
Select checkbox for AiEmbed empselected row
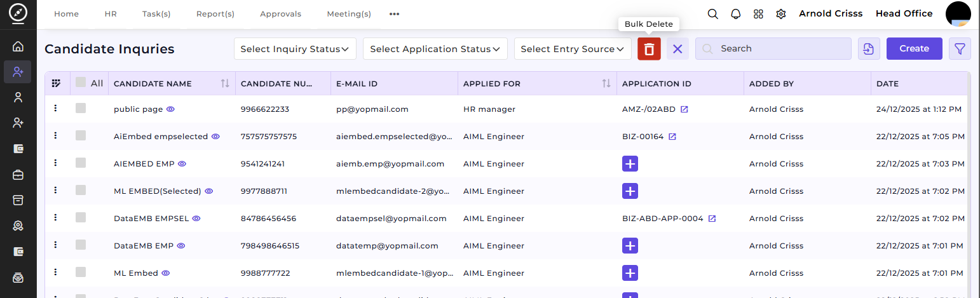click(x=80, y=135)
